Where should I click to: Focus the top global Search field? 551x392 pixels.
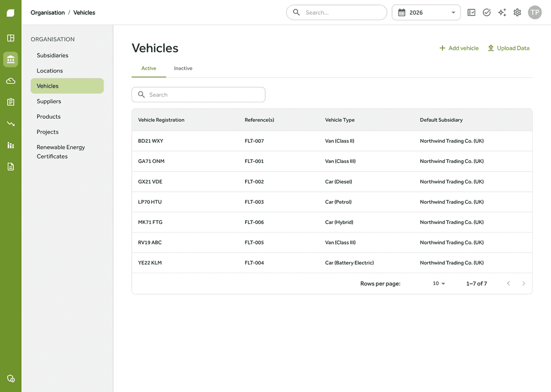point(337,12)
